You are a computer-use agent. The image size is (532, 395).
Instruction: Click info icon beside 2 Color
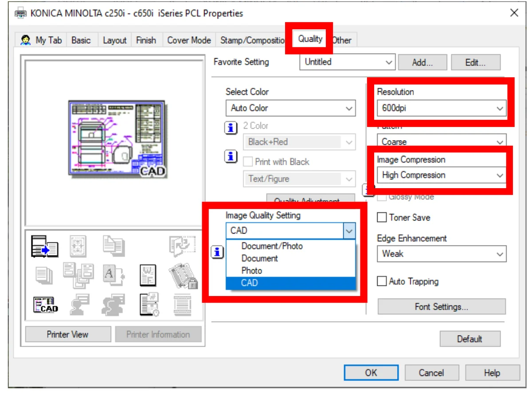pos(231,128)
